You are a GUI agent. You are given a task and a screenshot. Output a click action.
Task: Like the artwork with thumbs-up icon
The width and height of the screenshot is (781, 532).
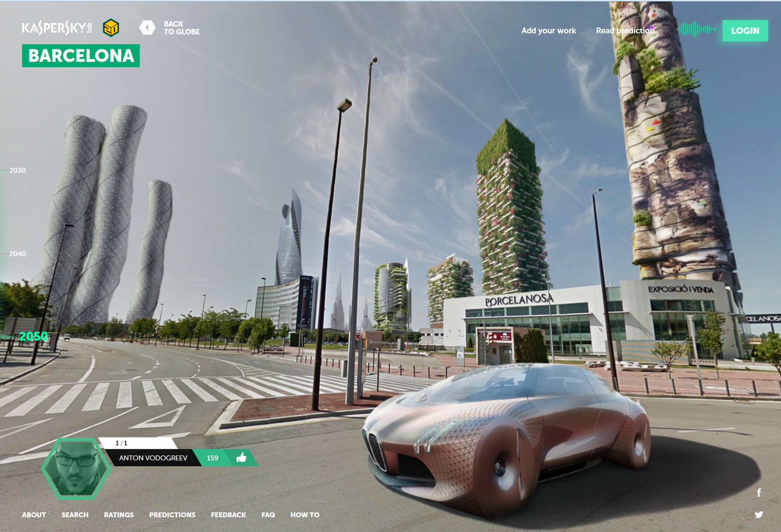(x=241, y=458)
